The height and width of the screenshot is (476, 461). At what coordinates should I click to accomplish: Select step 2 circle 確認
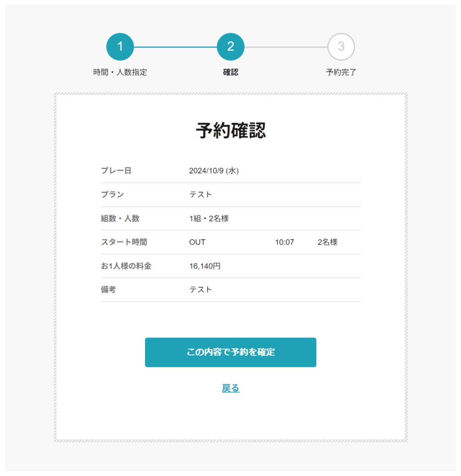[x=230, y=47]
